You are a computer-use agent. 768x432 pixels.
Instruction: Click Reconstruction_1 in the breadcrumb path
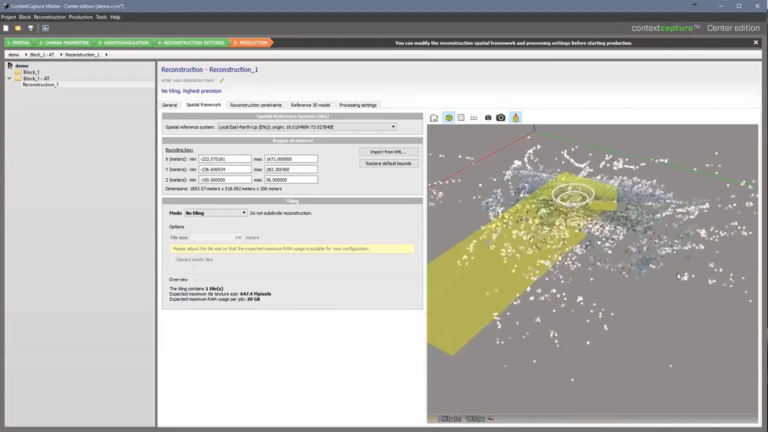82,55
